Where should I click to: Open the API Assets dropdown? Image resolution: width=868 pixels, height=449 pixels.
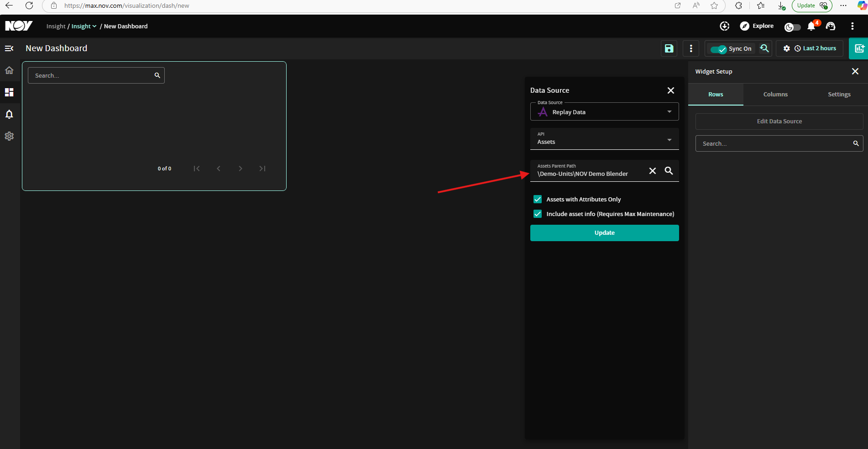(605, 139)
